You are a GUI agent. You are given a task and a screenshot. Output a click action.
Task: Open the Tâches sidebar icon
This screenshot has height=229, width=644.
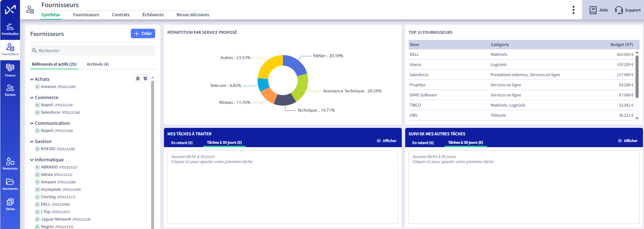point(10,204)
